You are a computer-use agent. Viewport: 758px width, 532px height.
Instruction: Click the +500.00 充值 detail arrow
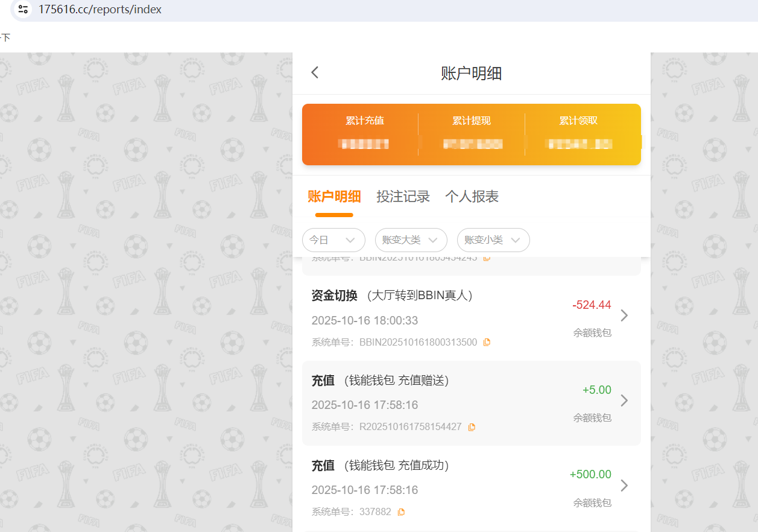[624, 485]
